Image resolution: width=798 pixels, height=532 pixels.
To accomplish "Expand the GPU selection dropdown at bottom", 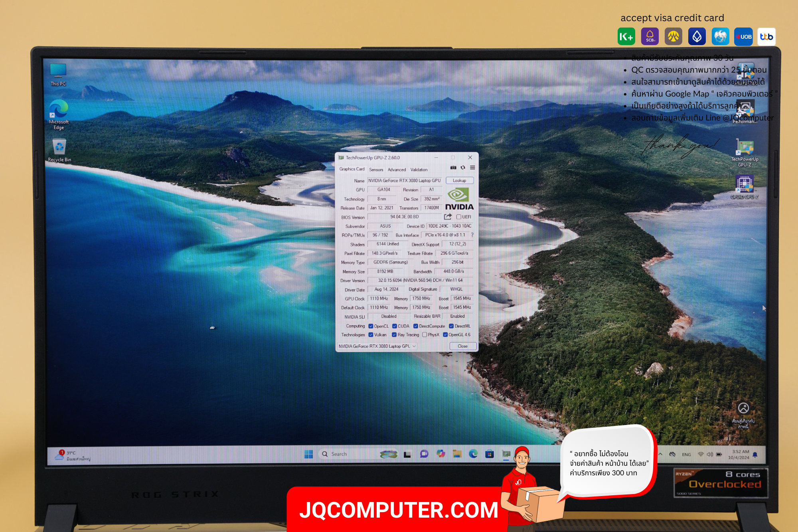I will [x=377, y=346].
